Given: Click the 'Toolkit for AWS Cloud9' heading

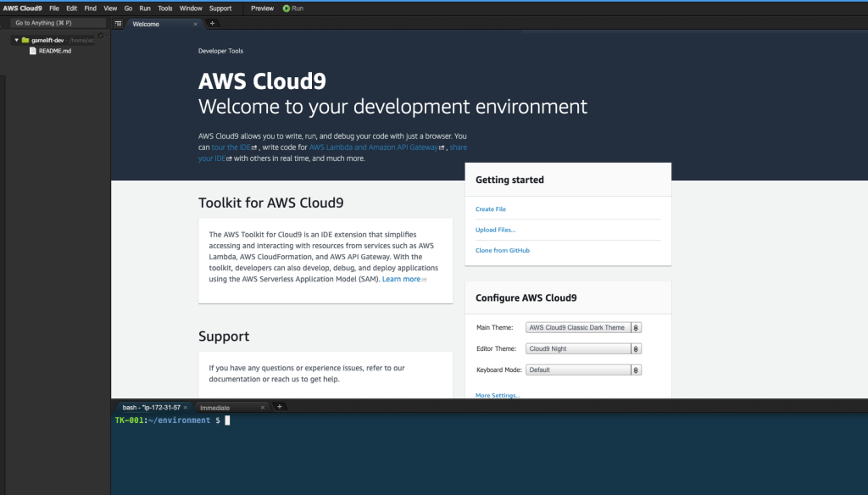Looking at the screenshot, I should click(270, 203).
